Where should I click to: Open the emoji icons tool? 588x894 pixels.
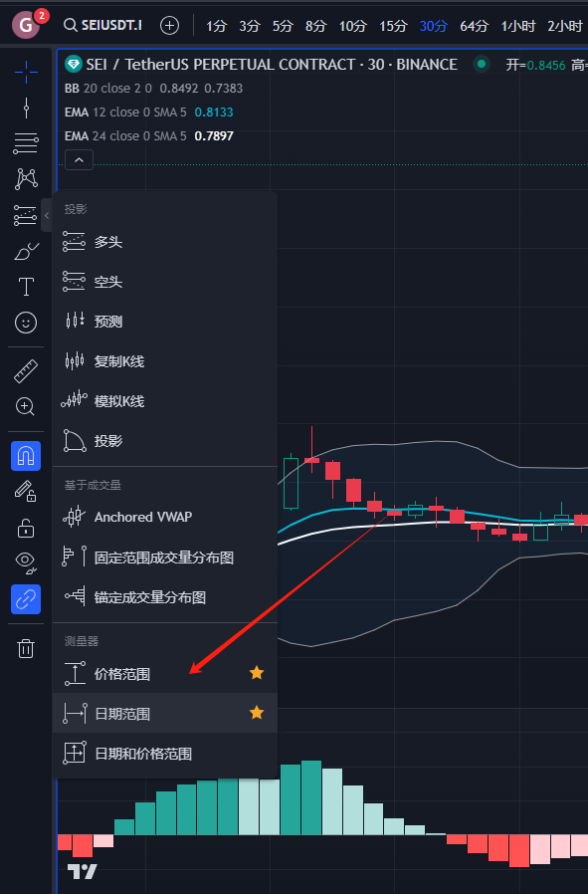click(26, 323)
